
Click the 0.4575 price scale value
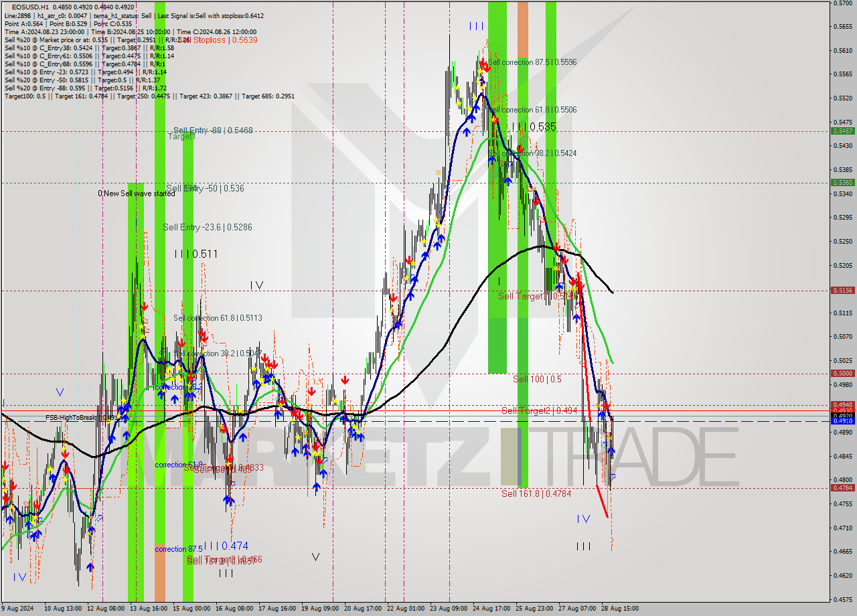pos(842,599)
